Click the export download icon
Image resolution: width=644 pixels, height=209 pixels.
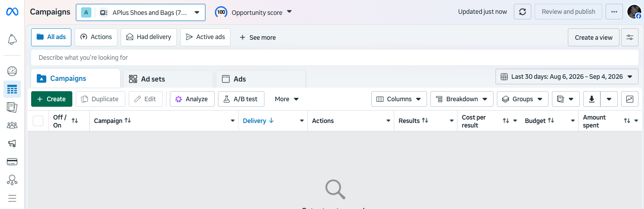pos(591,99)
